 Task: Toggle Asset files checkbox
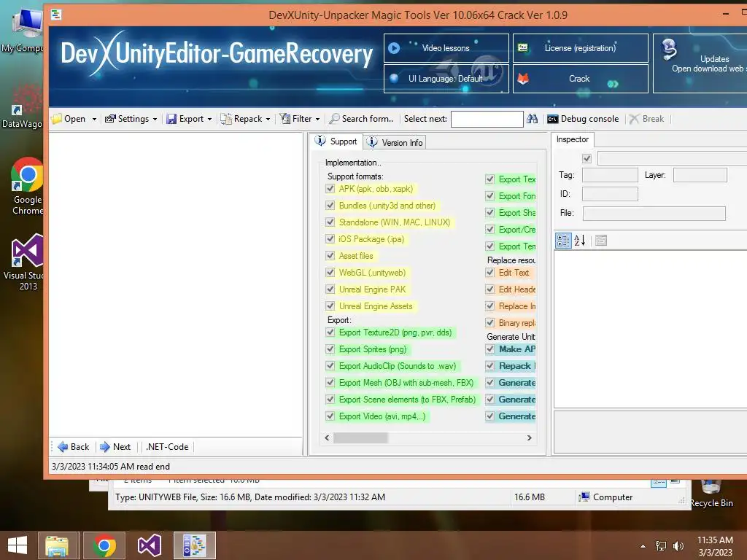(x=330, y=256)
